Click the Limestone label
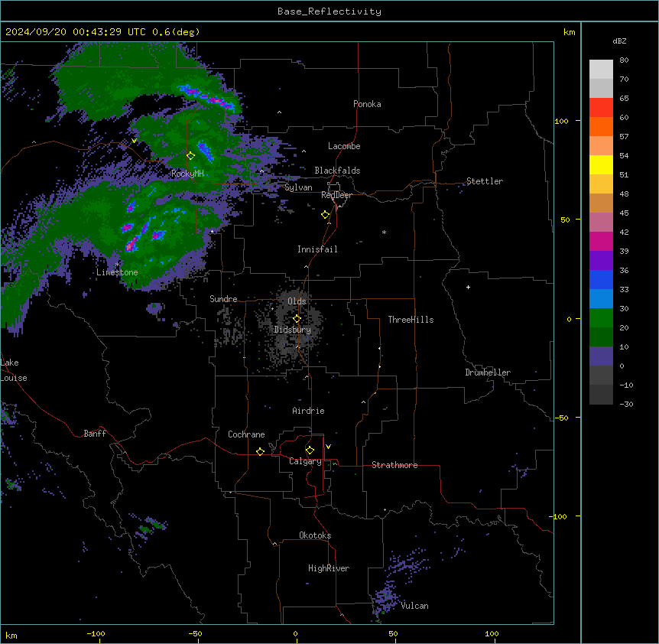This screenshot has height=644, width=659. point(117,272)
